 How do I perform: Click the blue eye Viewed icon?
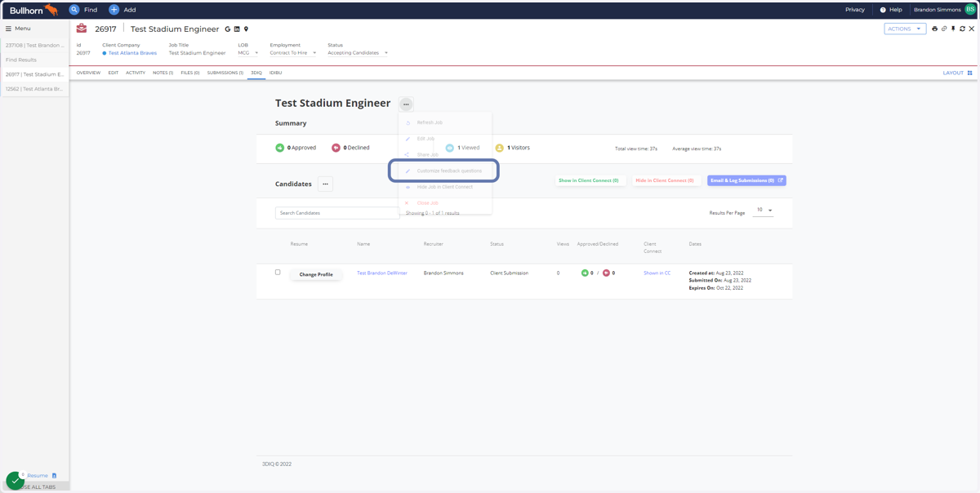[x=449, y=148]
